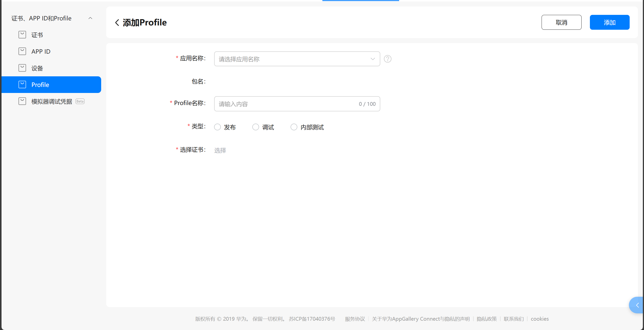Click the 证书 sidebar icon
The height and width of the screenshot is (330, 644).
pos(22,35)
